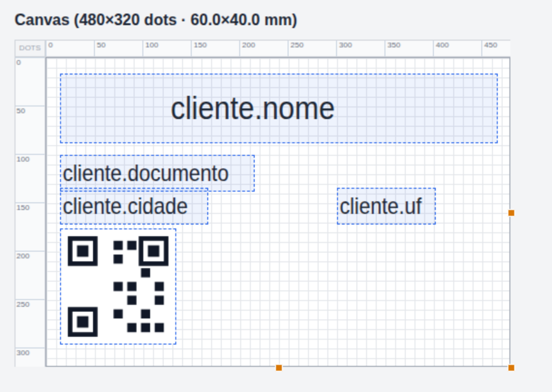This screenshot has height=392, width=552.
Task: Select the cliente.cidade field element
Action: click(134, 206)
